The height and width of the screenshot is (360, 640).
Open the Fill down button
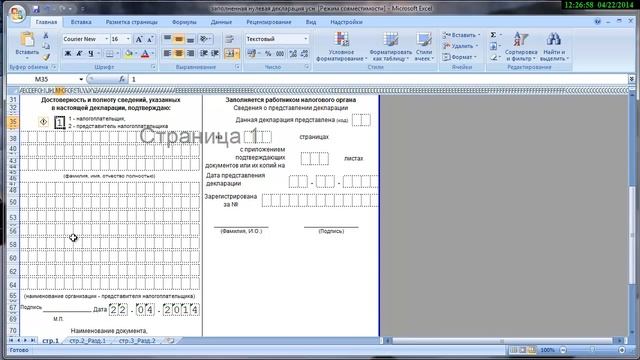[493, 46]
